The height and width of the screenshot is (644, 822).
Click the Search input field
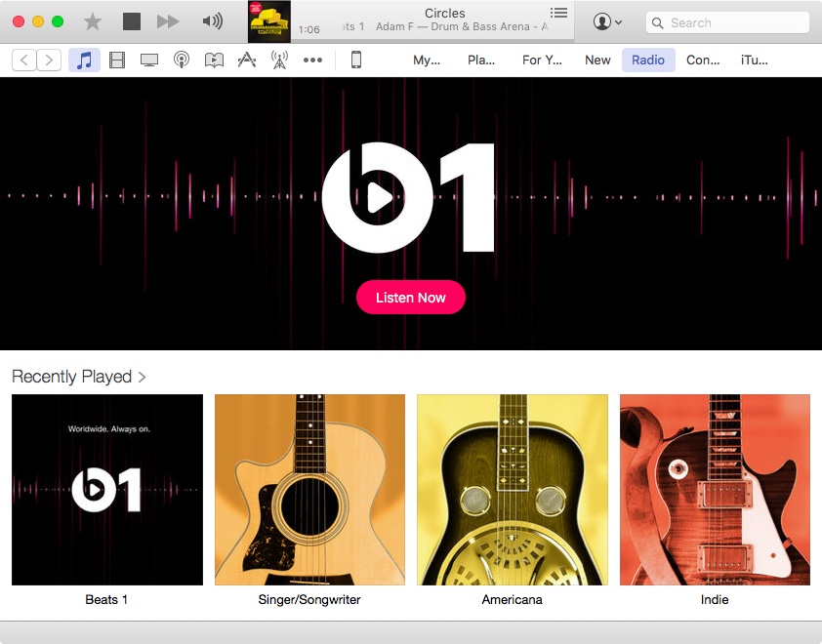pyautogui.click(x=727, y=22)
